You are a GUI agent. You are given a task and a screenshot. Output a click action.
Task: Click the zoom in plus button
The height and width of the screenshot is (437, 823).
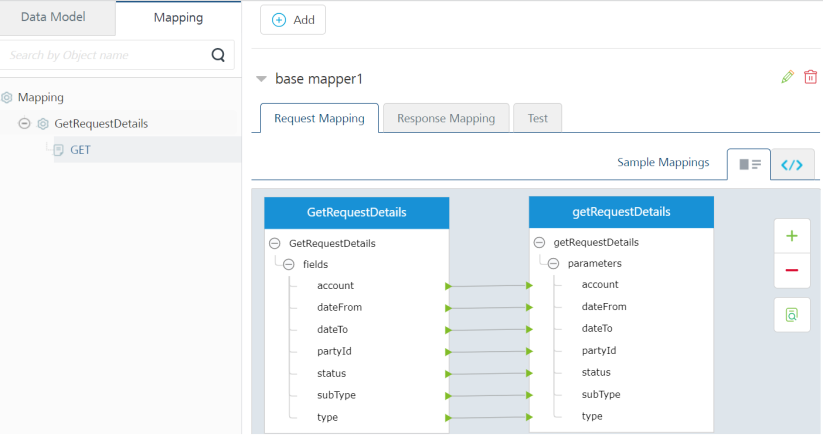click(x=791, y=237)
